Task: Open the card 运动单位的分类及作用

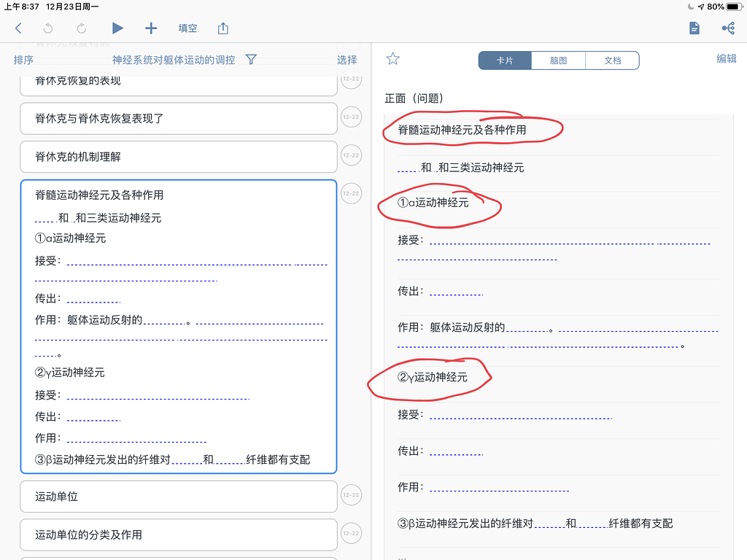Action: [x=178, y=534]
